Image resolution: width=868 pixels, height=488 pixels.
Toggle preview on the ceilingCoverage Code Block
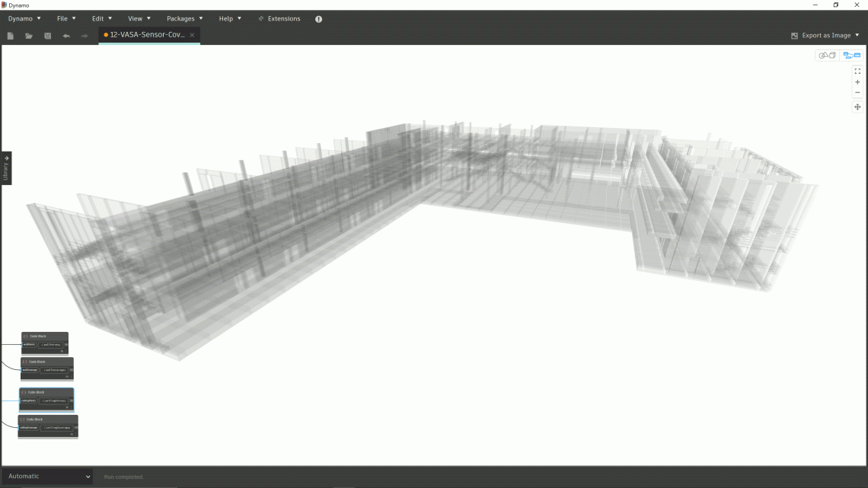pos(72,434)
